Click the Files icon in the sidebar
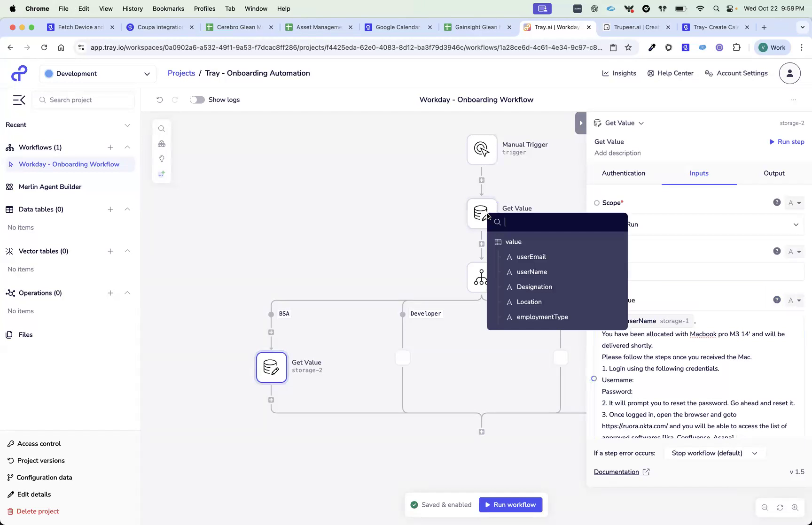This screenshot has width=812, height=525. tap(9, 334)
